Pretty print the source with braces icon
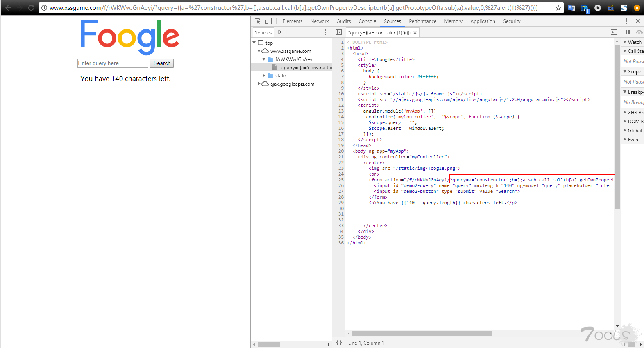This screenshot has height=348, width=644. 339,343
